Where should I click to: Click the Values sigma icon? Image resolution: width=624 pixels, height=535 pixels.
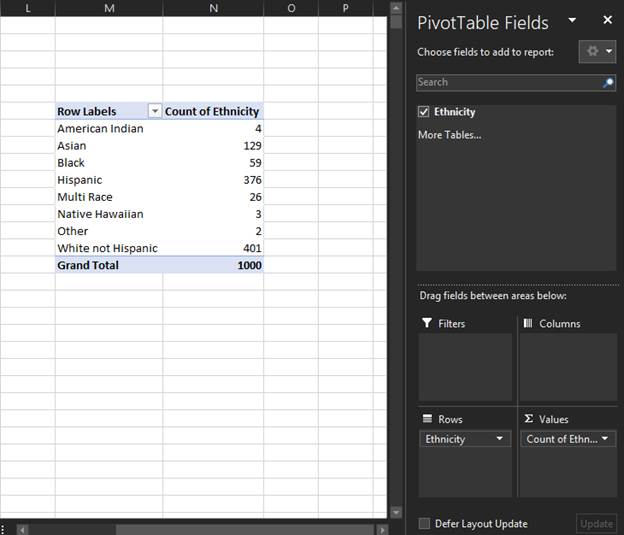pyautogui.click(x=528, y=418)
